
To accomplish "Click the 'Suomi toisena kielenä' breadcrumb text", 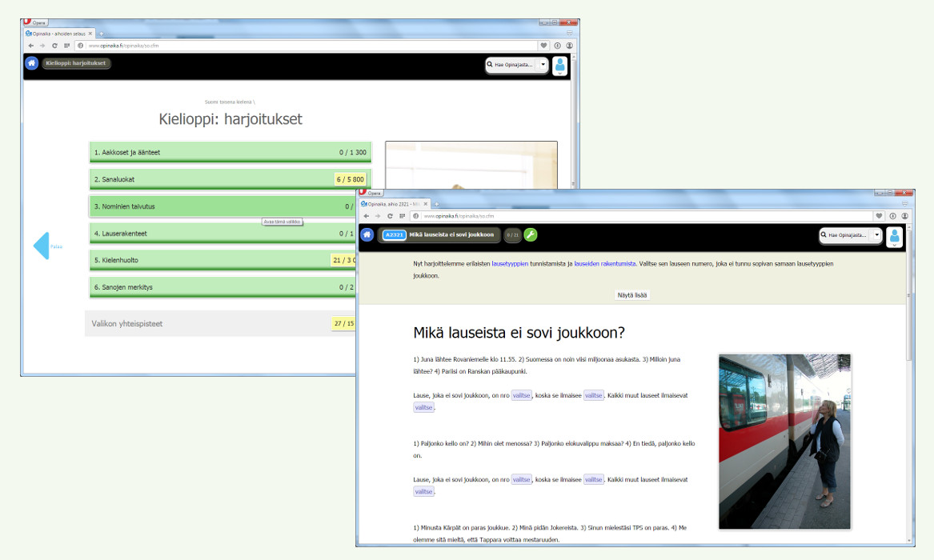I will coord(230,102).
